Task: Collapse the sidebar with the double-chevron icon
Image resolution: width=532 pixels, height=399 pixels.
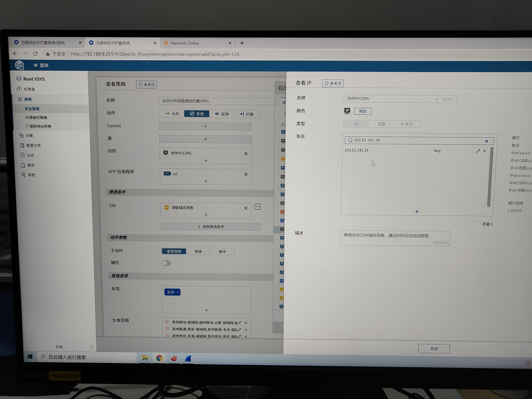Action: point(92,347)
